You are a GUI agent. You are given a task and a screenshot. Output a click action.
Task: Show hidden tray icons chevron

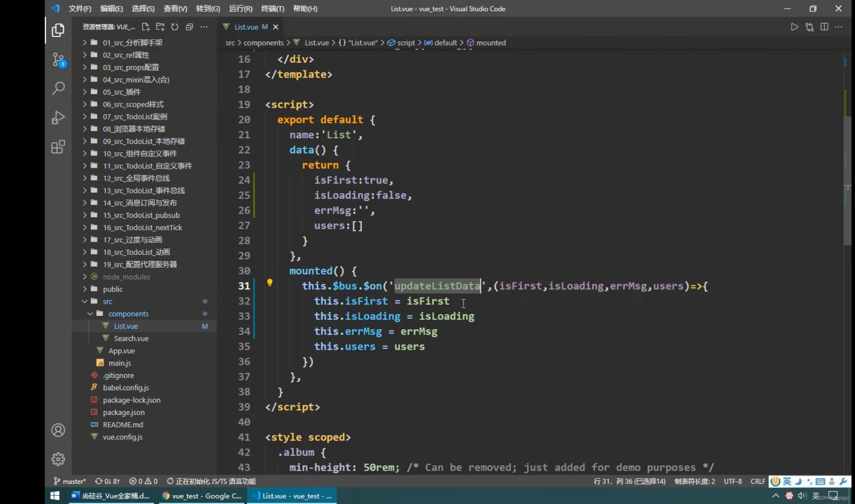tap(776, 496)
